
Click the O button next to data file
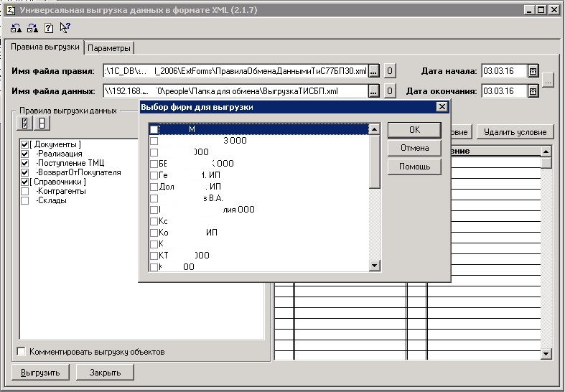(390, 91)
